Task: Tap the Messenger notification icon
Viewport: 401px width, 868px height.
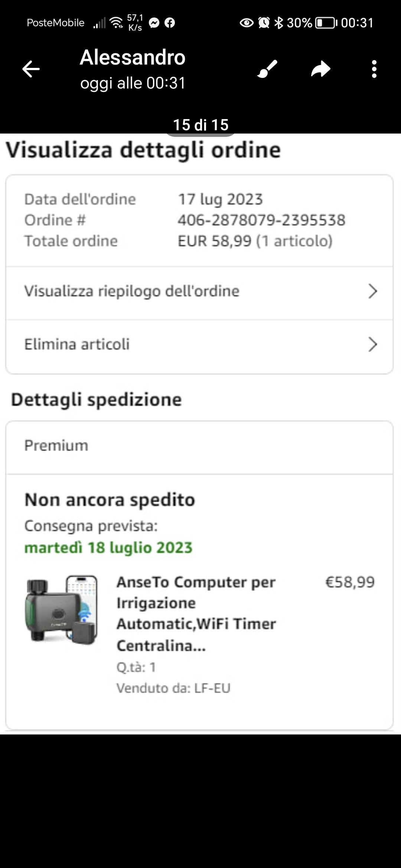Action: (x=154, y=23)
